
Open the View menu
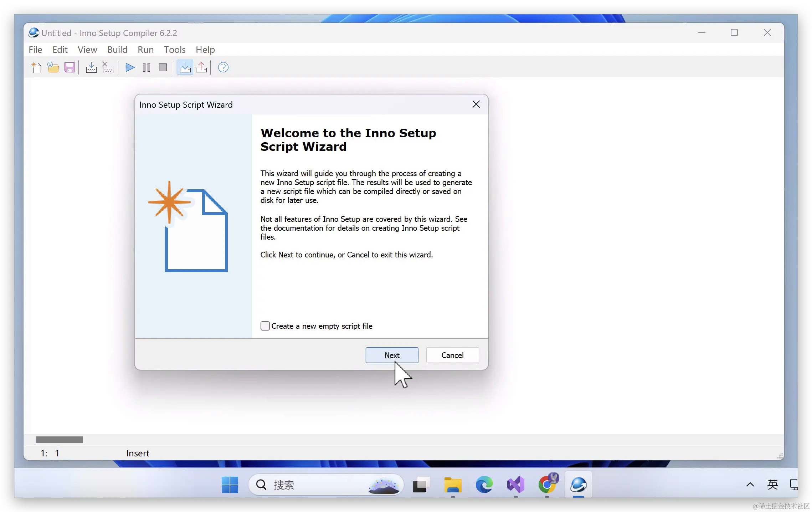click(87, 50)
